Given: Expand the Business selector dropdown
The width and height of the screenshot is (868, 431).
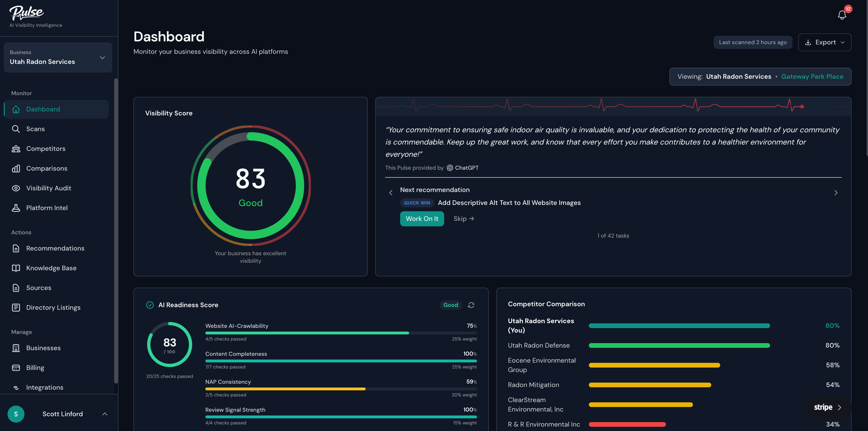Looking at the screenshot, I should coord(102,58).
